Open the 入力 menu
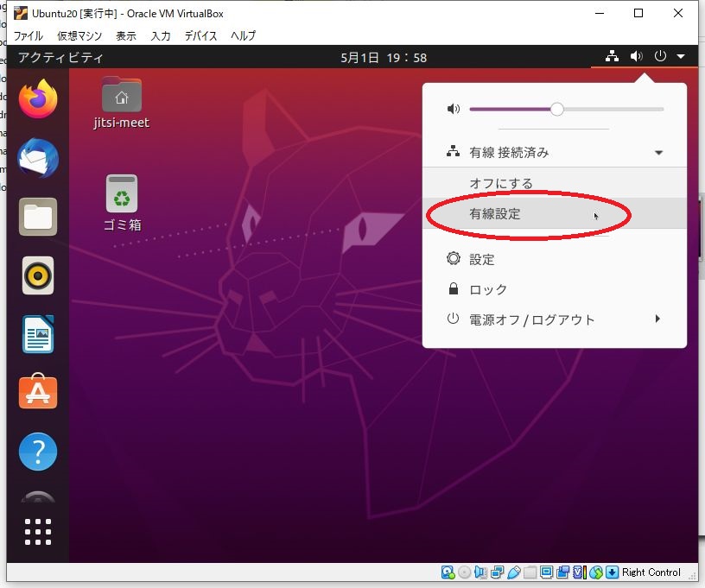Screen dimensions: 705x588 pyautogui.click(x=161, y=36)
